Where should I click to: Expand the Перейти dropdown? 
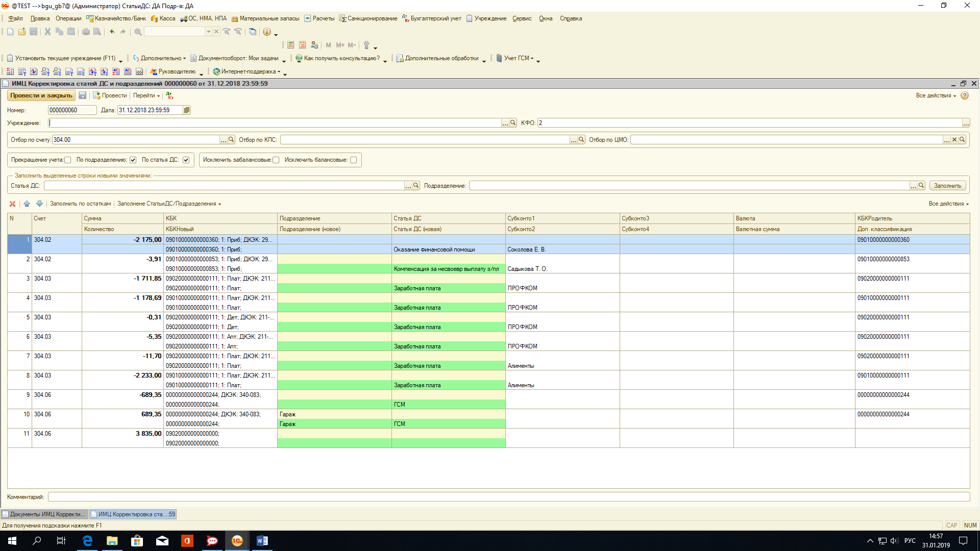(146, 95)
